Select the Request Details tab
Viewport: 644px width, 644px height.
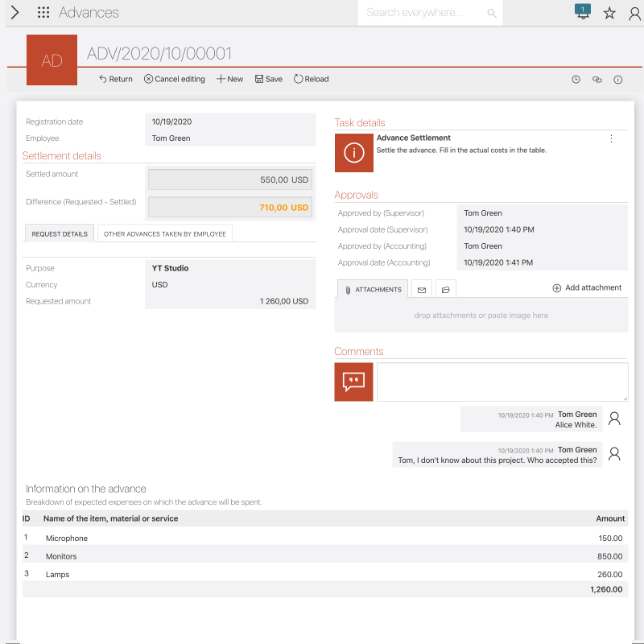pos(60,233)
